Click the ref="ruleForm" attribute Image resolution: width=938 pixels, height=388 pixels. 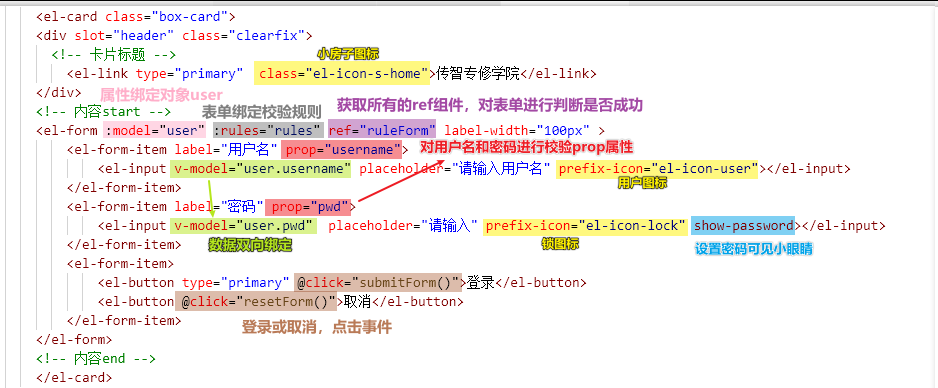click(x=382, y=130)
